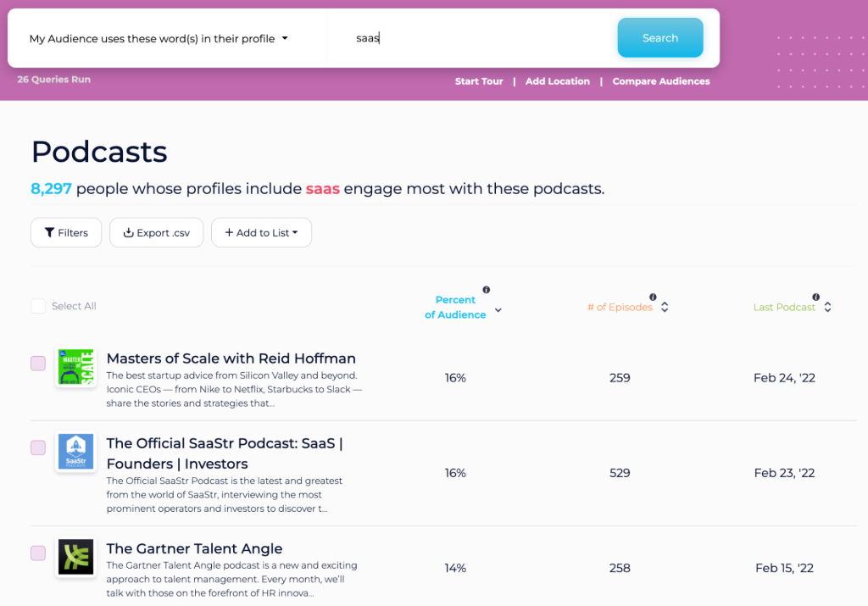Tick checkbox for The Gartner Talent Angle

point(38,553)
